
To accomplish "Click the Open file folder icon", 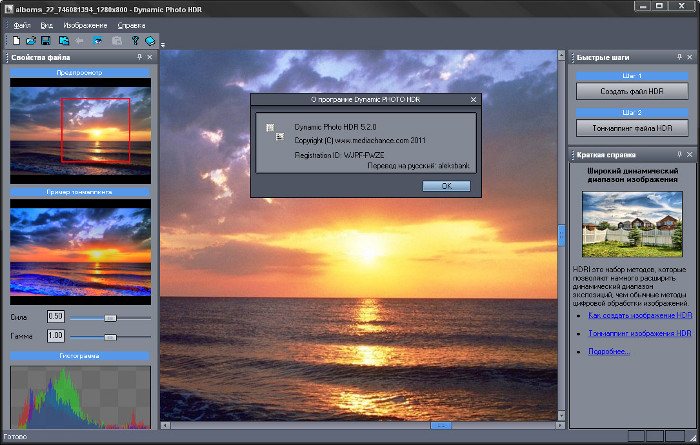I will [x=31, y=40].
